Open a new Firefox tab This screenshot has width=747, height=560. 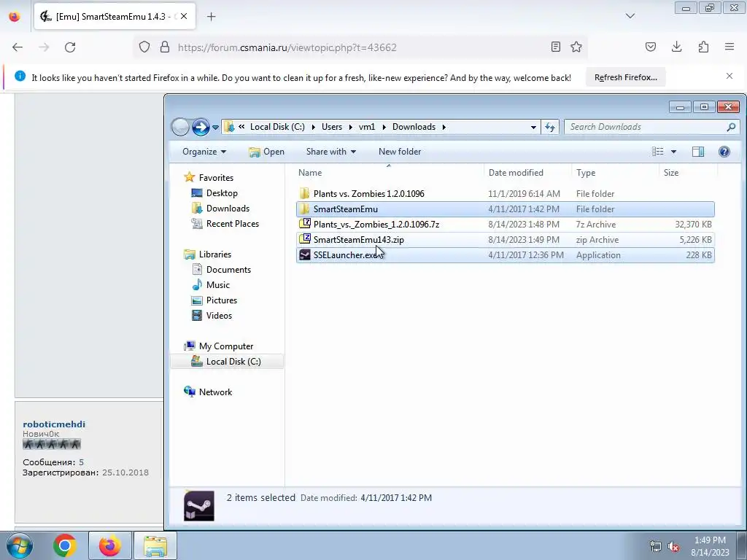[x=211, y=17]
